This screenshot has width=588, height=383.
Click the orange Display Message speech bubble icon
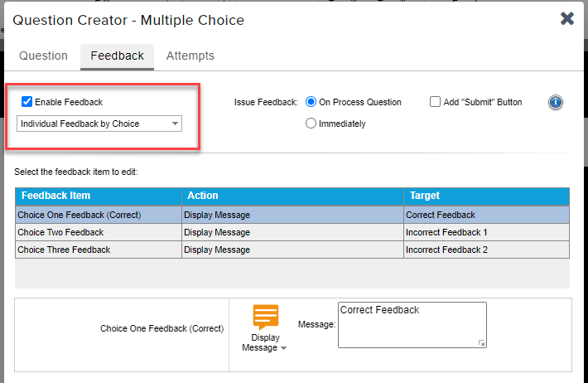[x=266, y=318]
